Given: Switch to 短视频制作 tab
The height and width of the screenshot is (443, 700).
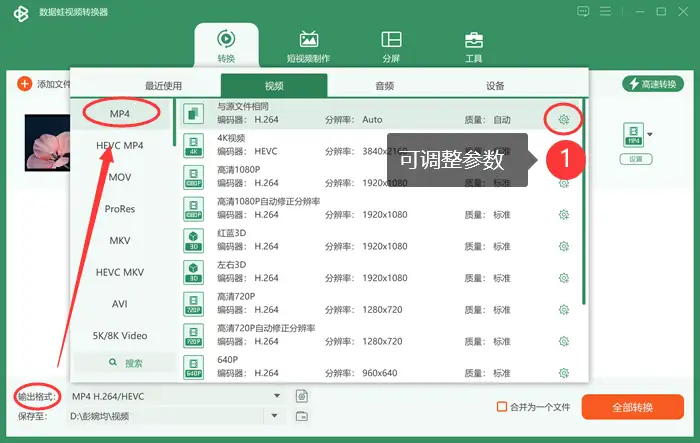Looking at the screenshot, I should point(308,46).
